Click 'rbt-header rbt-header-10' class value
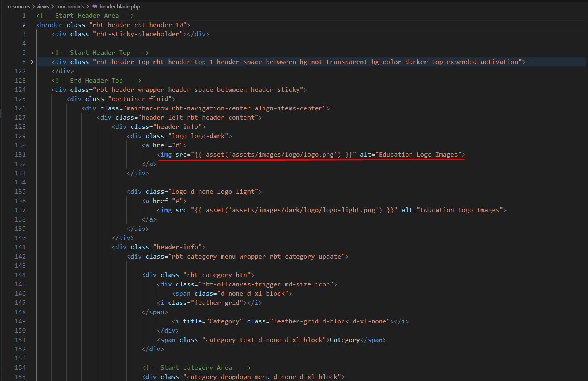The height and width of the screenshot is (381, 588). pyautogui.click(x=138, y=25)
